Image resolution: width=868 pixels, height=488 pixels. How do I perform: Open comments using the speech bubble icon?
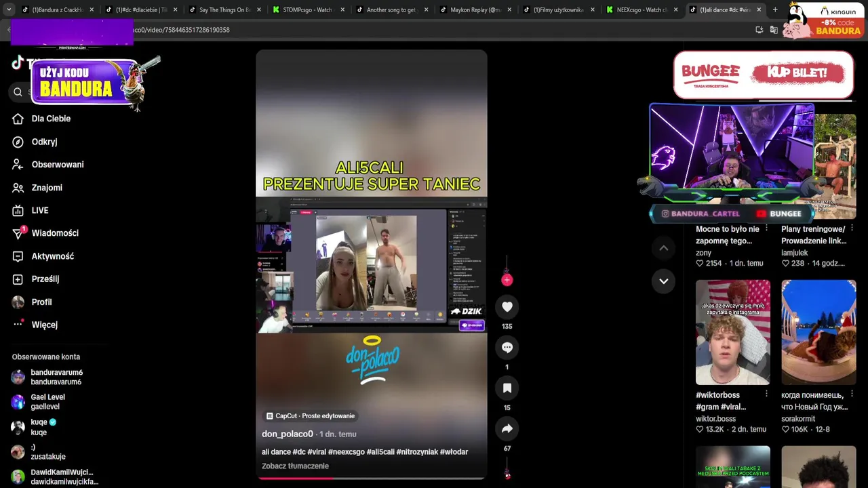[507, 347]
